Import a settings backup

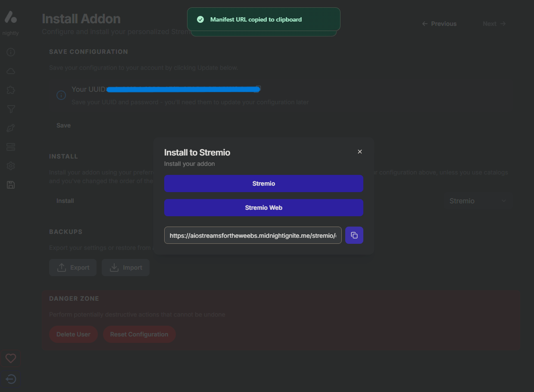(x=125, y=267)
